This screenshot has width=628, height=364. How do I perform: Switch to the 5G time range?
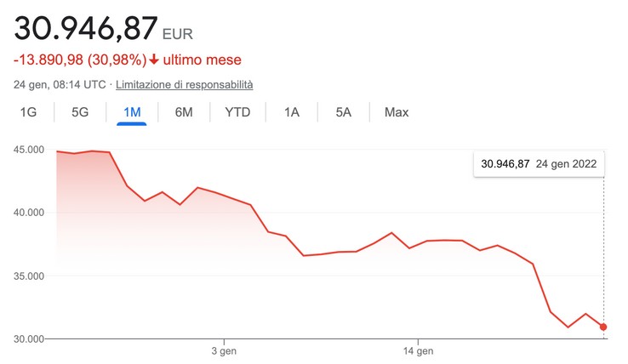pos(80,112)
